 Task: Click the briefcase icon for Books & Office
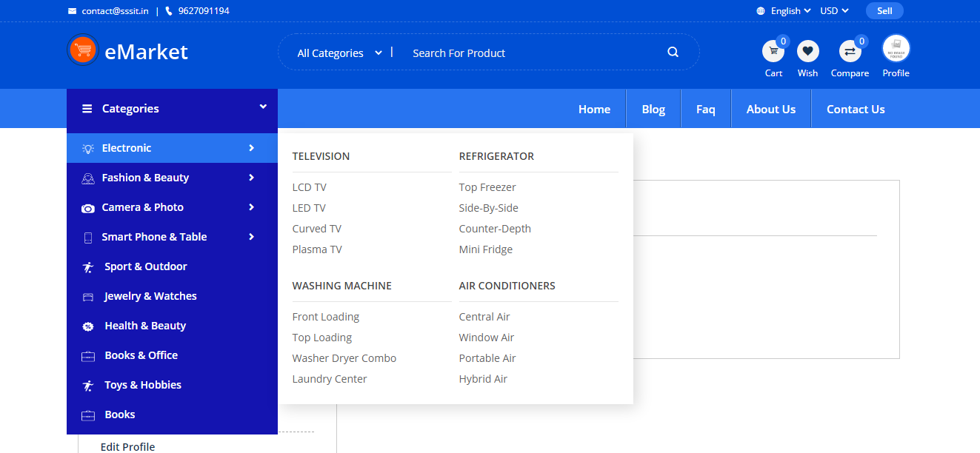pyautogui.click(x=88, y=356)
